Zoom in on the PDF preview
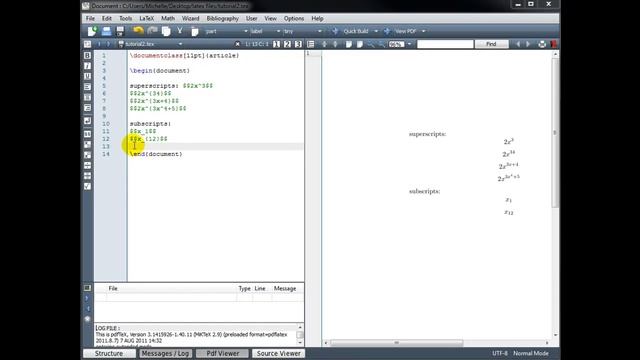The height and width of the screenshot is (360, 640). (x=371, y=44)
